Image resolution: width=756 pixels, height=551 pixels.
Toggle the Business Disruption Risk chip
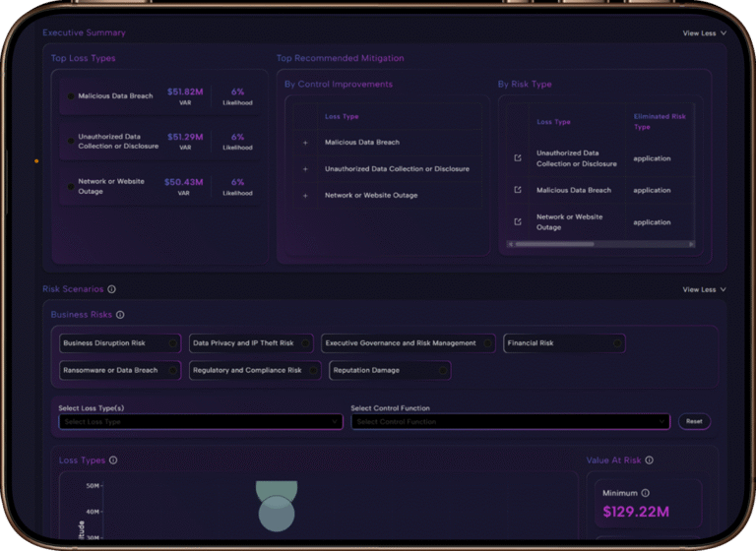(x=120, y=343)
